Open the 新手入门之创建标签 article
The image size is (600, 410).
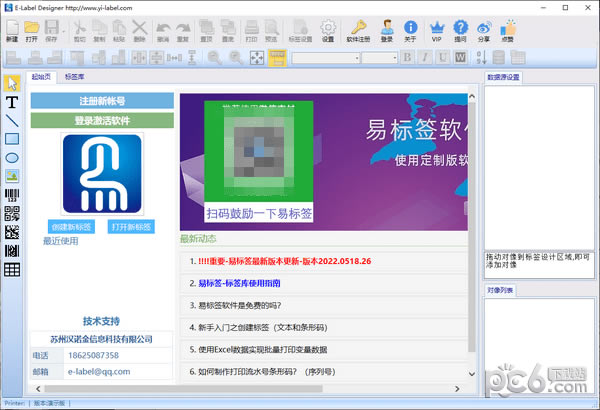pos(262,327)
